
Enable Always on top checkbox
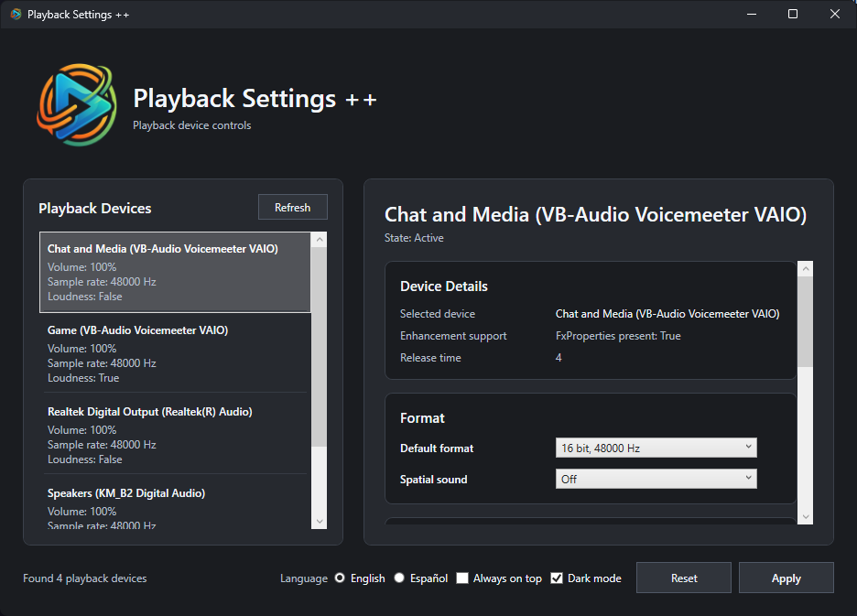coord(462,578)
